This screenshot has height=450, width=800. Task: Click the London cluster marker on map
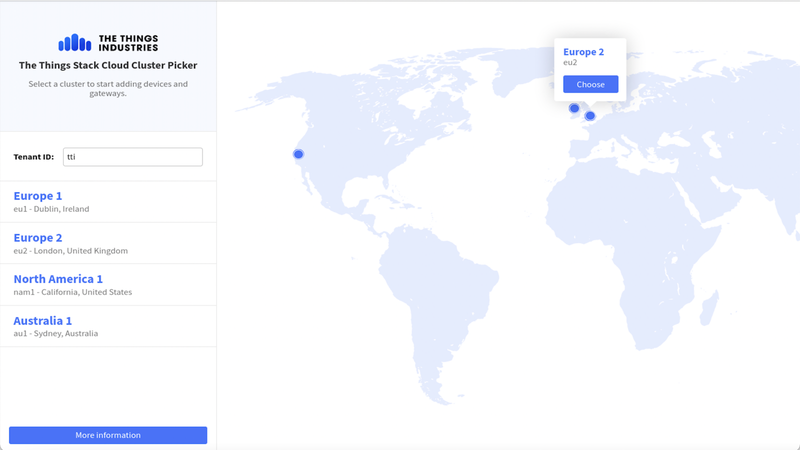(x=590, y=116)
